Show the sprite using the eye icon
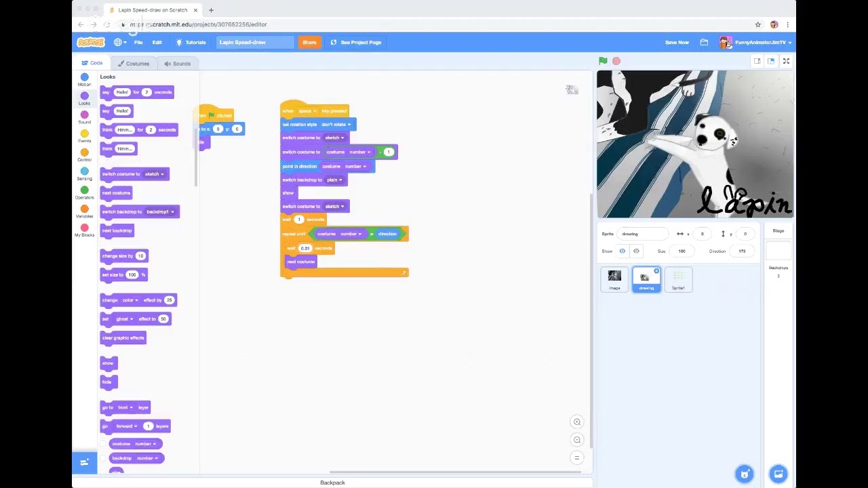The width and height of the screenshot is (868, 488). [623, 251]
